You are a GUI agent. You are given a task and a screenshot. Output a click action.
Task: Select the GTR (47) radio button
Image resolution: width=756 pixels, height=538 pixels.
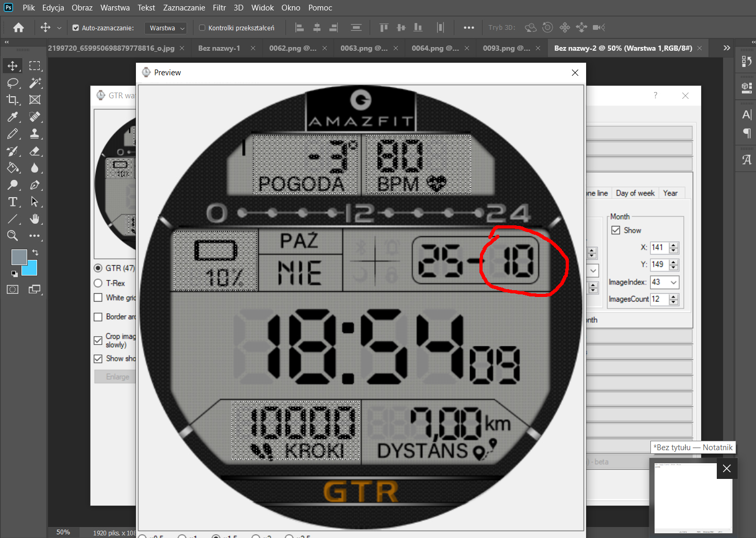coord(98,268)
